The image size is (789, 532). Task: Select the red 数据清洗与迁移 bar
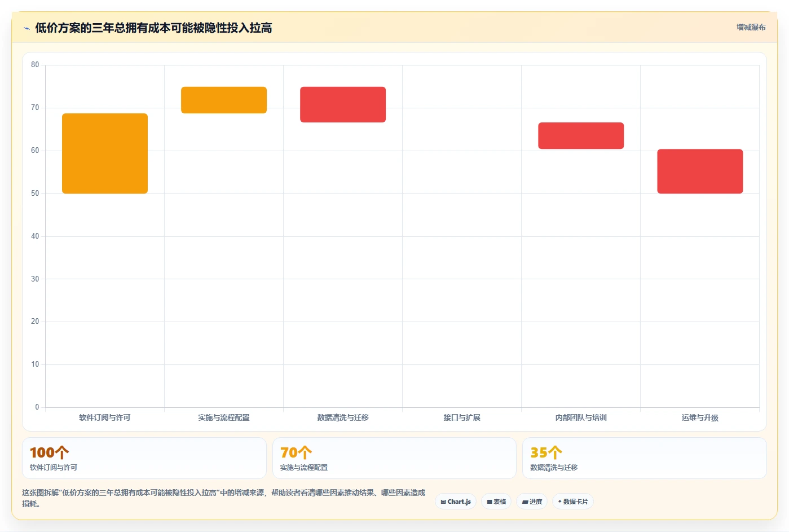pyautogui.click(x=343, y=104)
